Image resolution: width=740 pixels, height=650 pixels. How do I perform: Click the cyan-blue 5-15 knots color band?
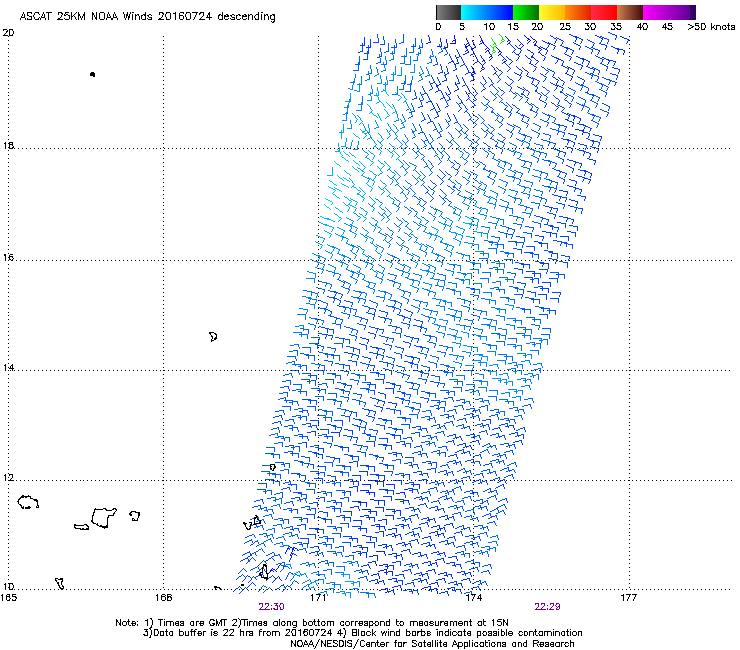point(487,12)
